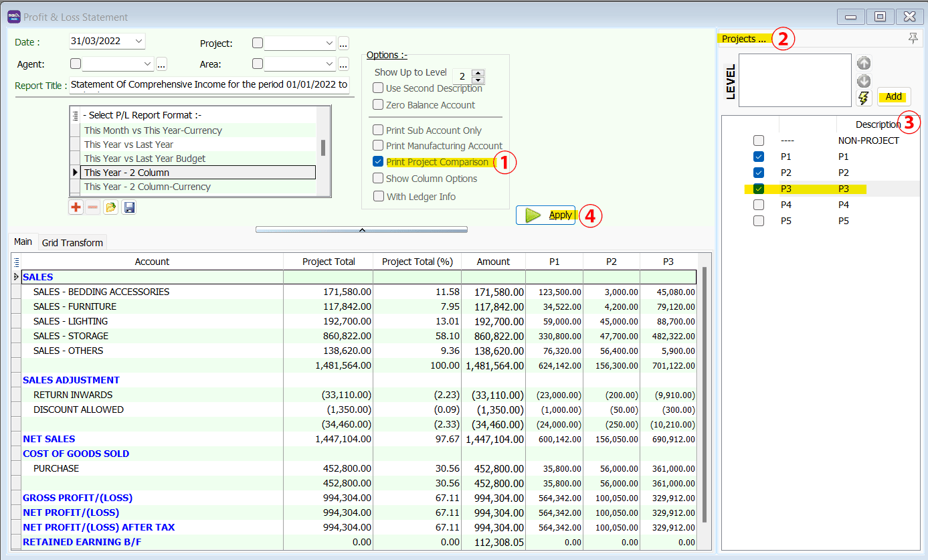Expand the Agent dropdown list
The width and height of the screenshot is (928, 560).
coord(148,64)
